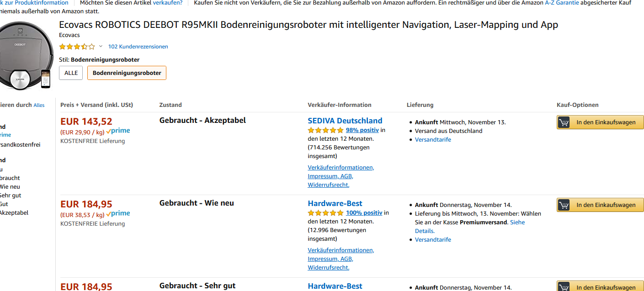The width and height of the screenshot is (644, 291).
Task: Click the cart icon on the SEDIVA Deutschland offer
Action: [x=564, y=122]
